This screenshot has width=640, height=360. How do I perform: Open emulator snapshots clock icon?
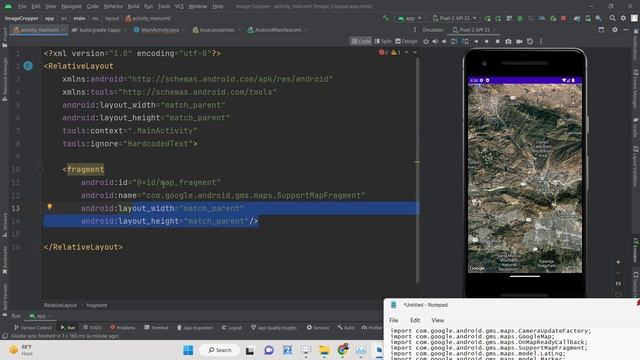tap(530, 41)
